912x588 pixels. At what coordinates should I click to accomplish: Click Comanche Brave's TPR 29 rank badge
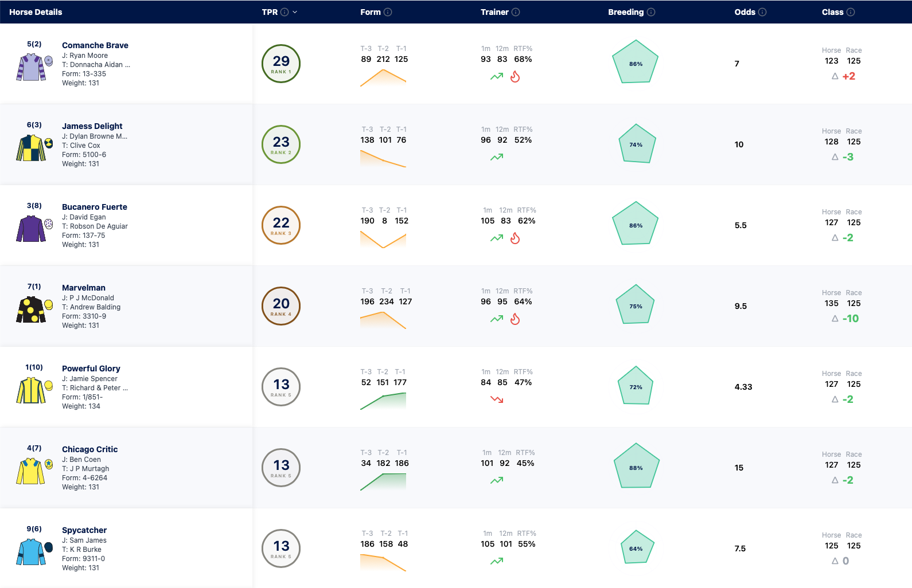coord(281,64)
